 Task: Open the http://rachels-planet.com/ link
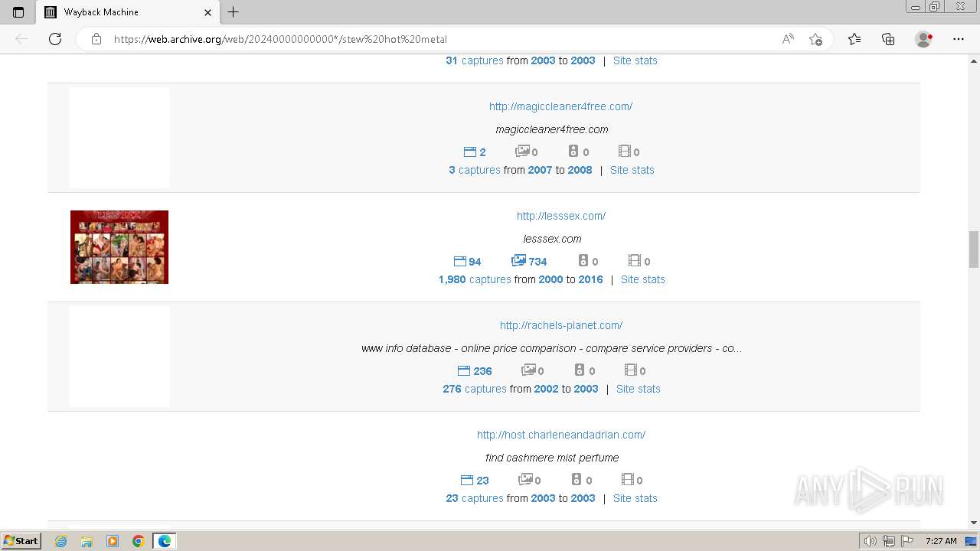(561, 325)
